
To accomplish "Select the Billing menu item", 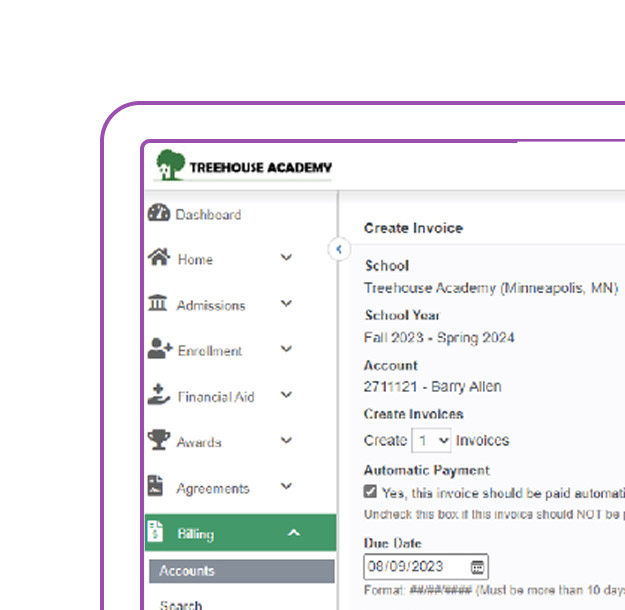I will 241,533.
